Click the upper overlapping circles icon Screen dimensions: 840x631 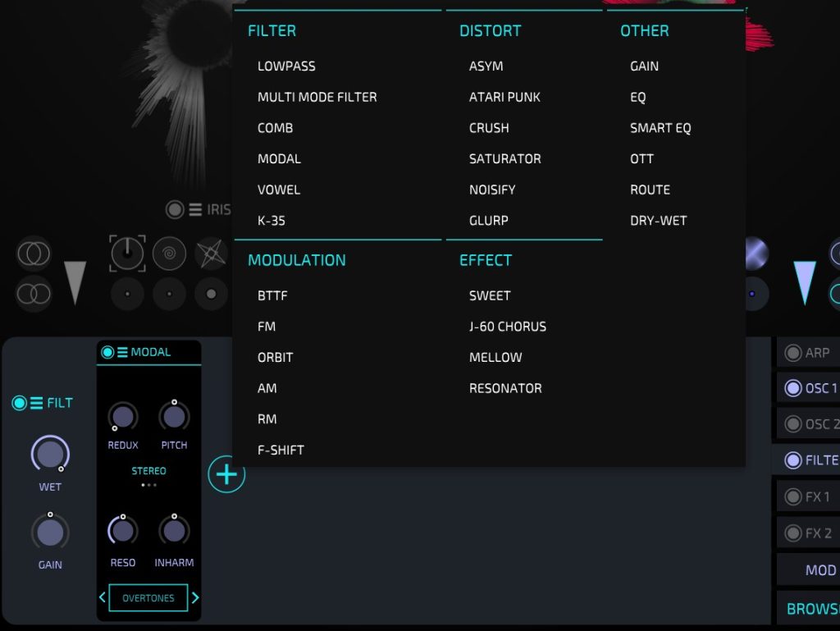(x=34, y=254)
